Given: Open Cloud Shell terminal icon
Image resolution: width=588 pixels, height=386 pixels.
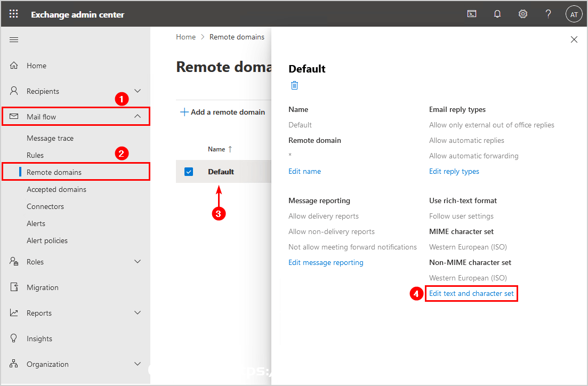Looking at the screenshot, I should tap(472, 14).
